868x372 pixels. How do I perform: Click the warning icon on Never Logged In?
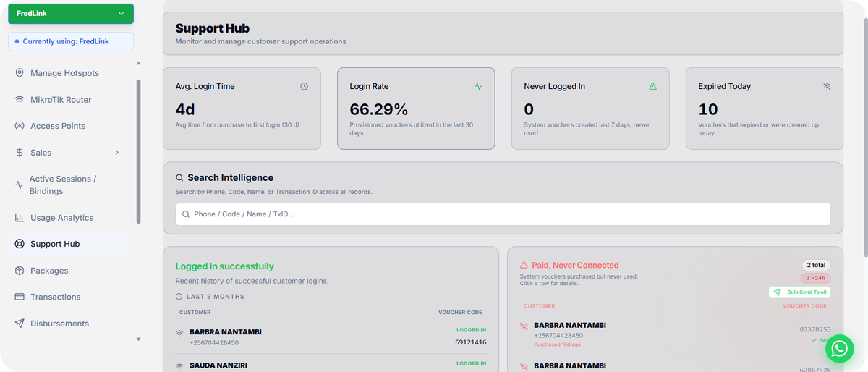pos(652,86)
